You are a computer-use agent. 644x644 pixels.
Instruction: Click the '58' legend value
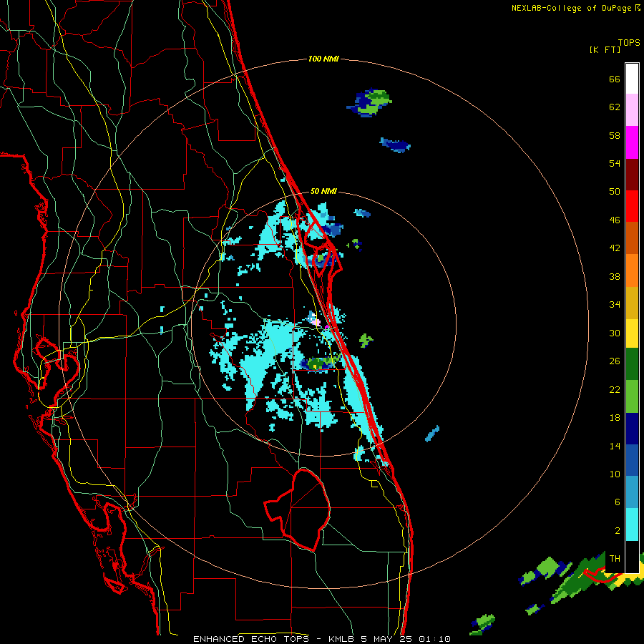tap(615, 135)
